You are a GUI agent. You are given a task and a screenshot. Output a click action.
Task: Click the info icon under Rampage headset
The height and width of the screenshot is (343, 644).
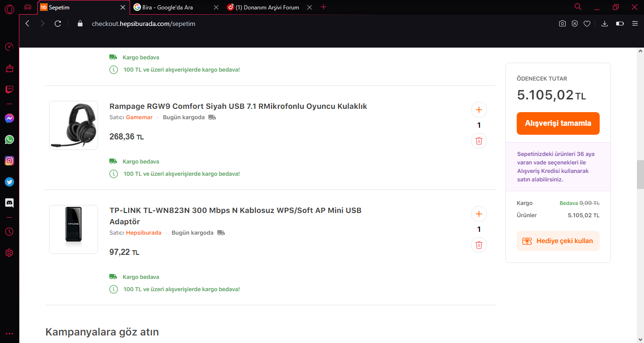[114, 174]
